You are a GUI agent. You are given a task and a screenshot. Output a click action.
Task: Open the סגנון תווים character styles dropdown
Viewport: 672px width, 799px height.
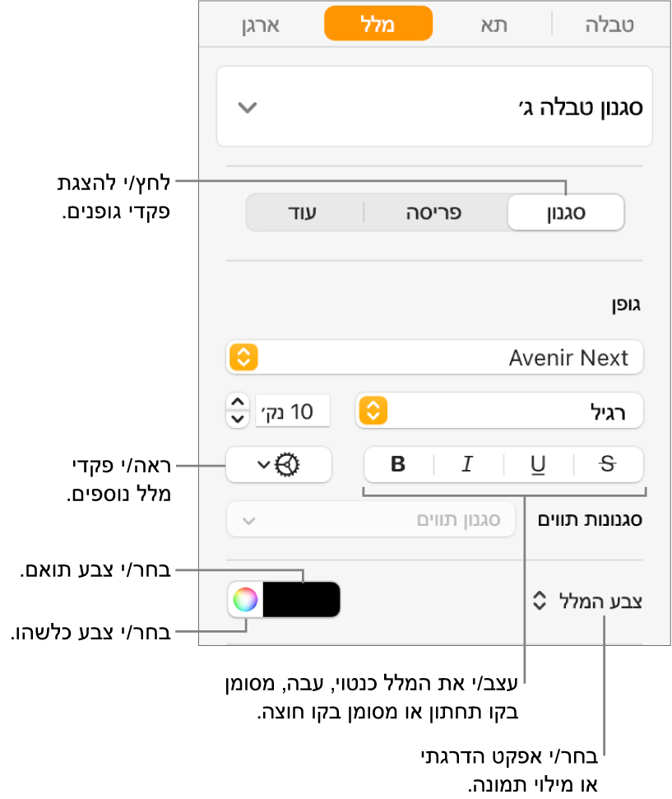click(371, 520)
